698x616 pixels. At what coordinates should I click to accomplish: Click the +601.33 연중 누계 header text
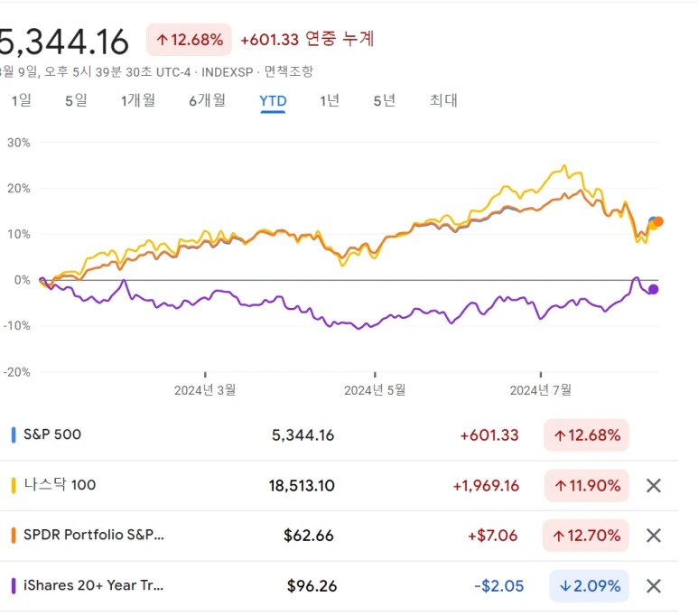pos(307,39)
